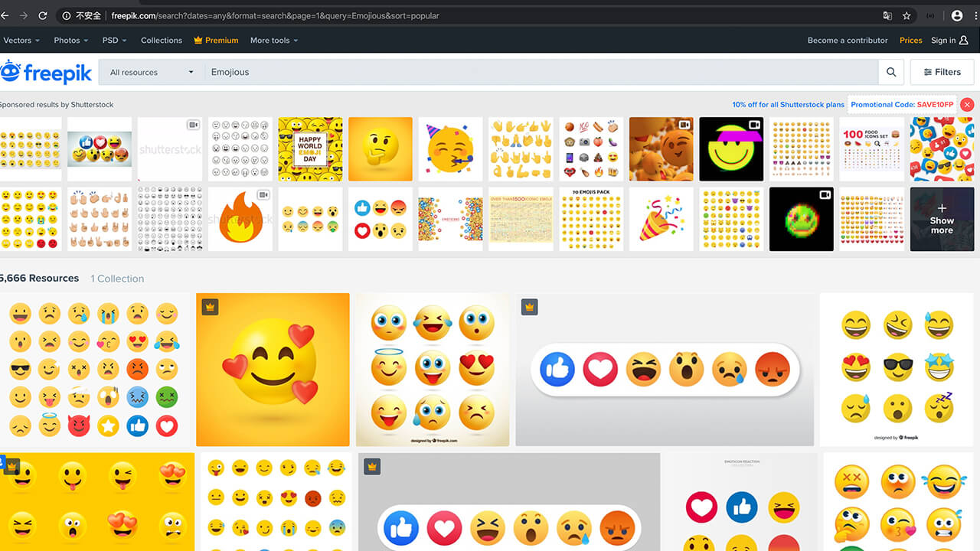Open the Vectors dropdown menu

tap(21, 40)
